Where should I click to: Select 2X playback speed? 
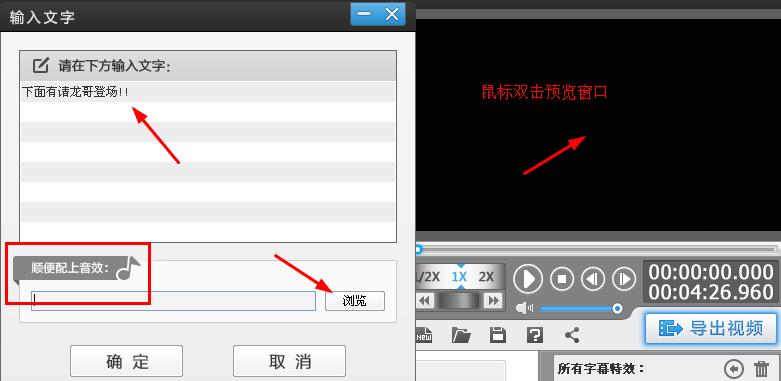(486, 277)
